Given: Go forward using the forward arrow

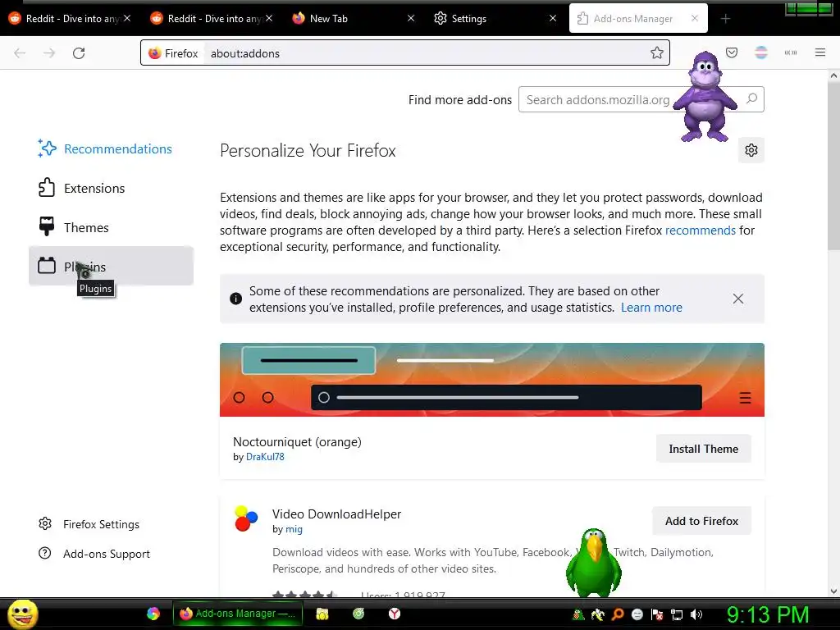Looking at the screenshot, I should [x=49, y=53].
